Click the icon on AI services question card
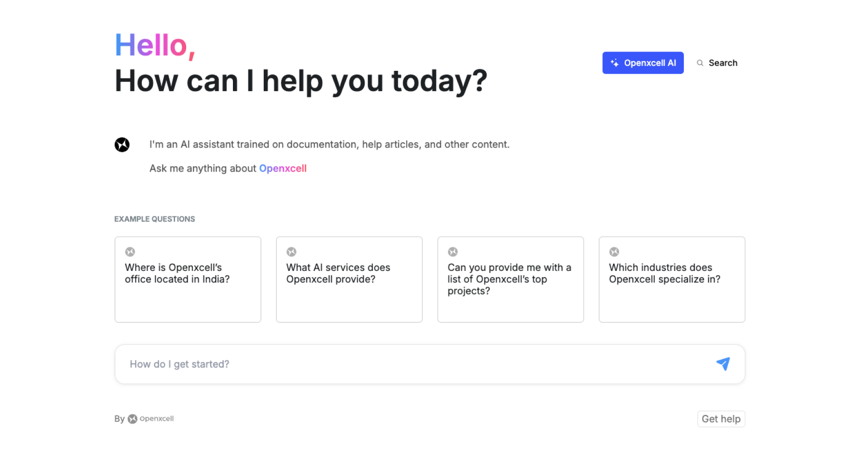The height and width of the screenshot is (454, 868). pyautogui.click(x=291, y=252)
